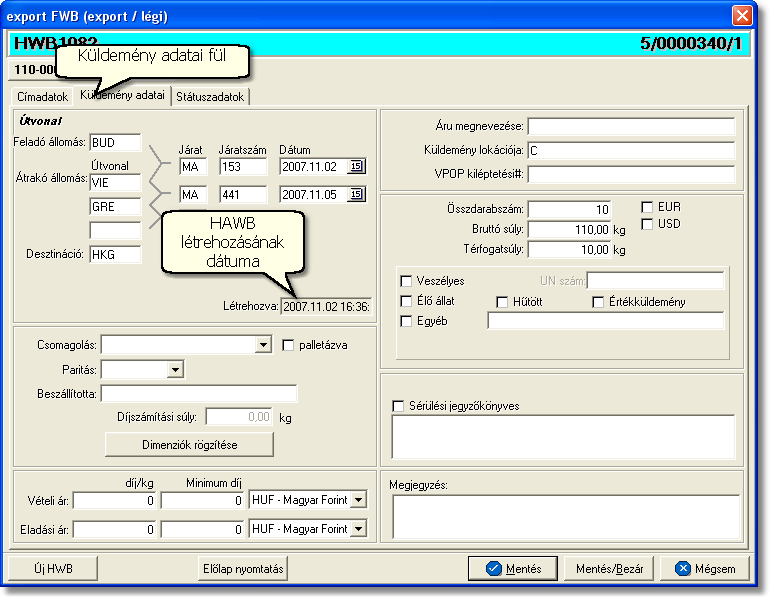Click the Járat field beside 153
The width and height of the screenshot is (770, 599).
tap(193, 167)
